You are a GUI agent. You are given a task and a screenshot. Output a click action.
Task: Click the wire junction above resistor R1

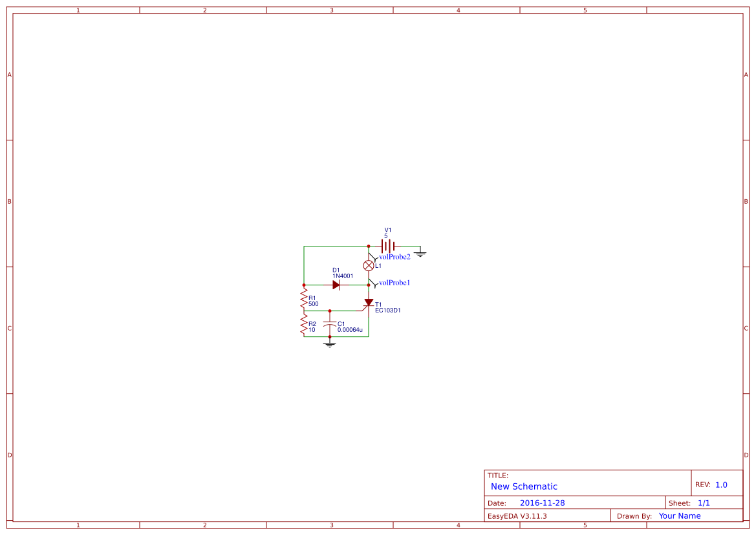point(304,285)
